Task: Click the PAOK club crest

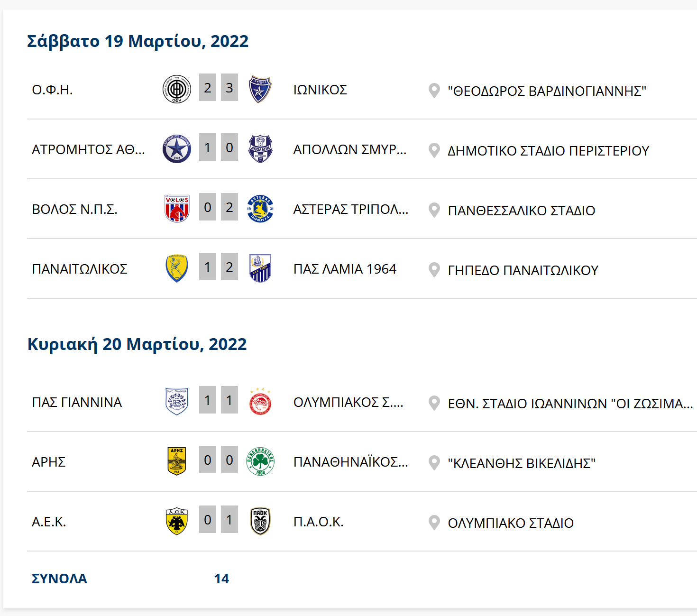Action: pyautogui.click(x=260, y=521)
